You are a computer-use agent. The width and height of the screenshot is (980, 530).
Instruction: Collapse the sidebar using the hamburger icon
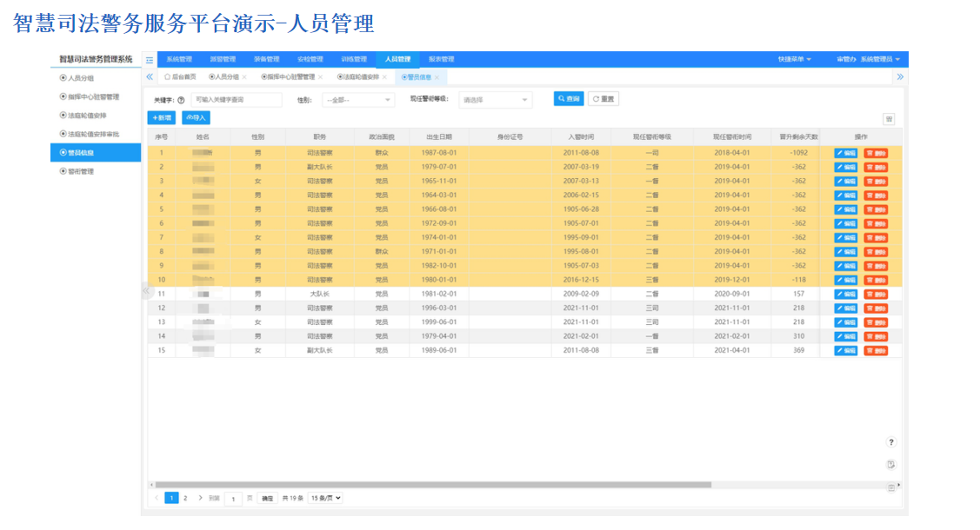150,59
